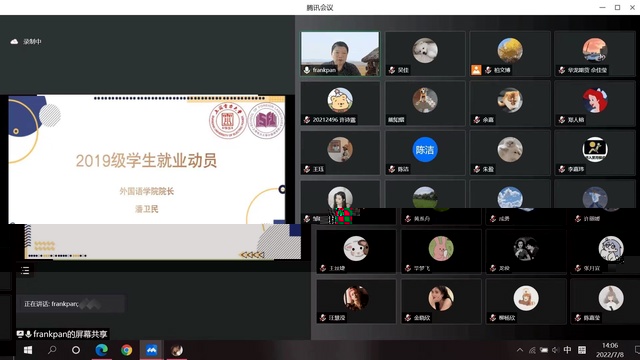640x360 pixels.
Task: Expand hidden system tray icons chevron
Action: coord(520,350)
